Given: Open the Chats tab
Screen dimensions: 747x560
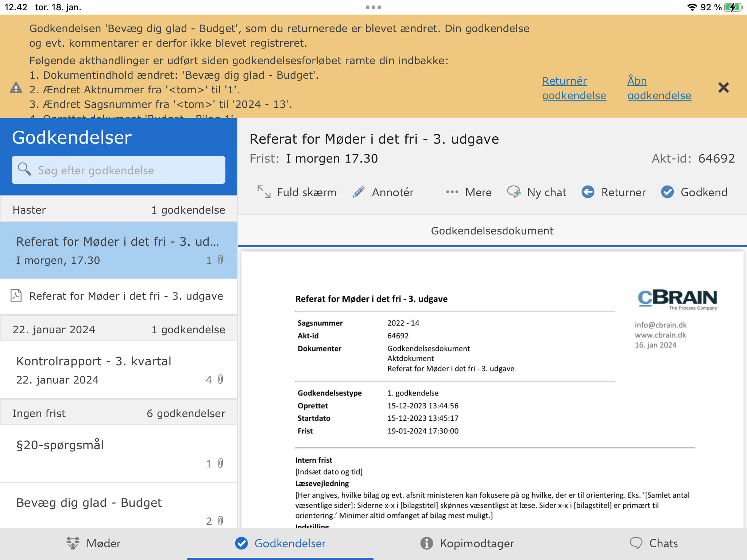Looking at the screenshot, I should coord(654,543).
